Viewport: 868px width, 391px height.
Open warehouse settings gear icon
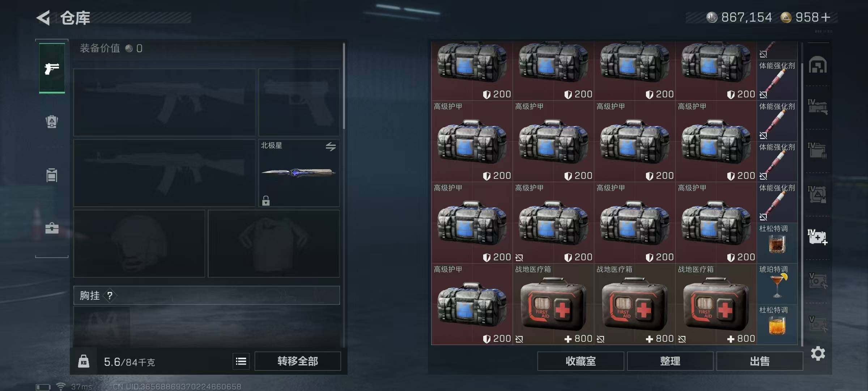818,353
